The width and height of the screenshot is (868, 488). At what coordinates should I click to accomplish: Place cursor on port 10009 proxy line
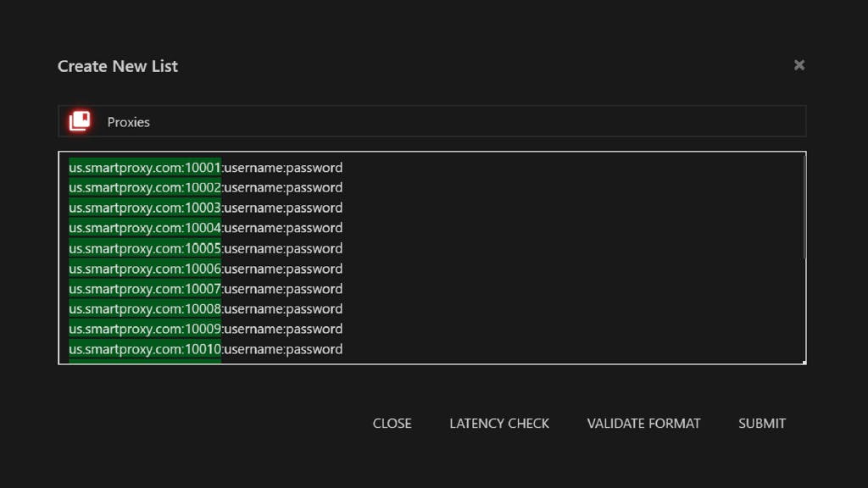tap(205, 330)
